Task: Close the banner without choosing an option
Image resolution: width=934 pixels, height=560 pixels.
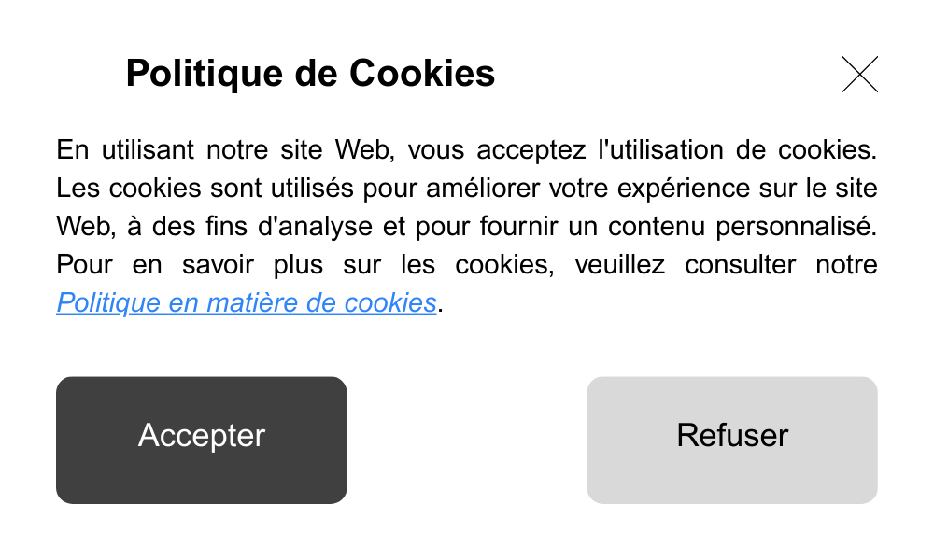Action: click(859, 75)
